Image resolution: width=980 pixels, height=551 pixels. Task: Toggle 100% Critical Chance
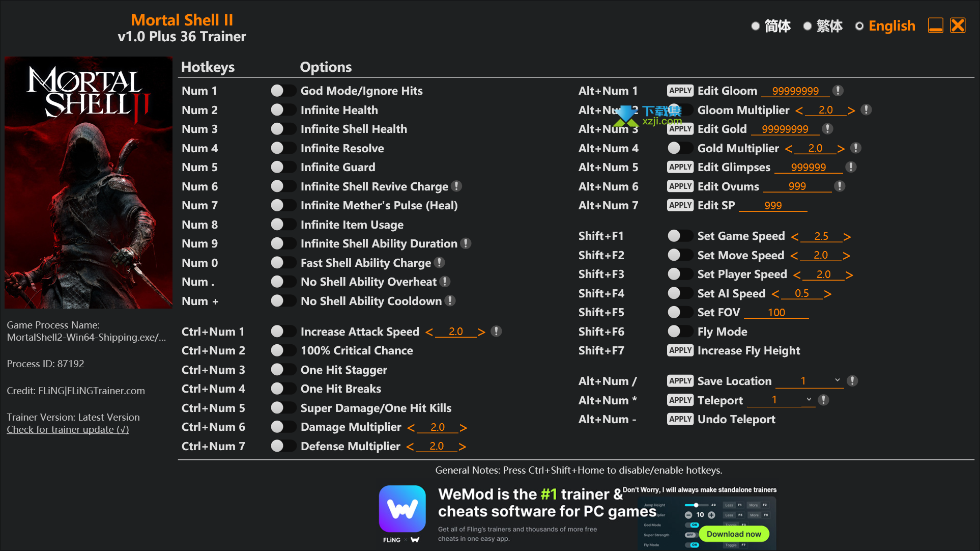[x=283, y=350]
